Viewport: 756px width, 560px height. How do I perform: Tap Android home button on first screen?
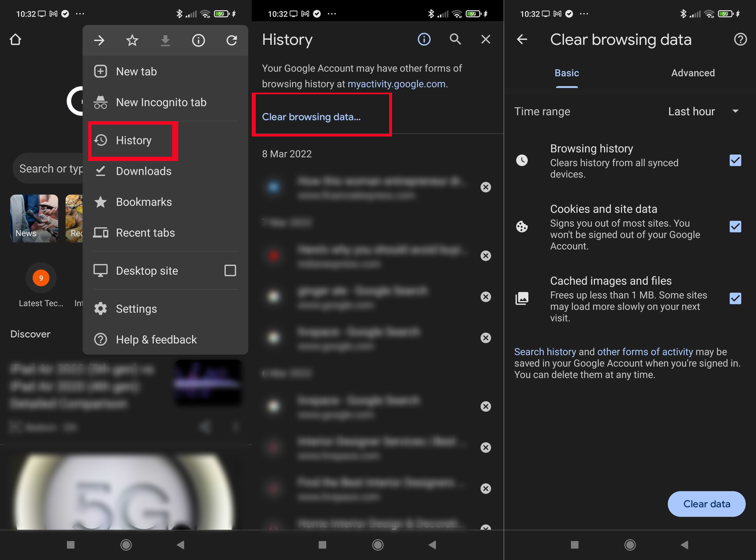(x=126, y=545)
